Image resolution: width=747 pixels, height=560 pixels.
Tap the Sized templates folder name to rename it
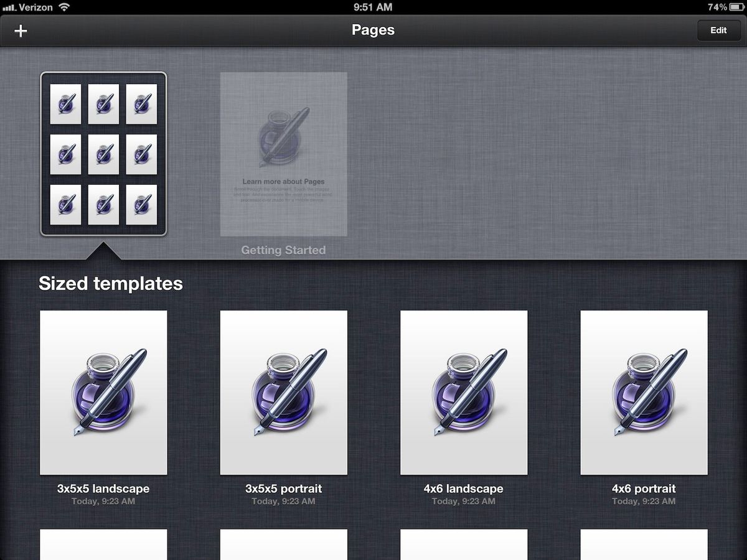point(111,283)
